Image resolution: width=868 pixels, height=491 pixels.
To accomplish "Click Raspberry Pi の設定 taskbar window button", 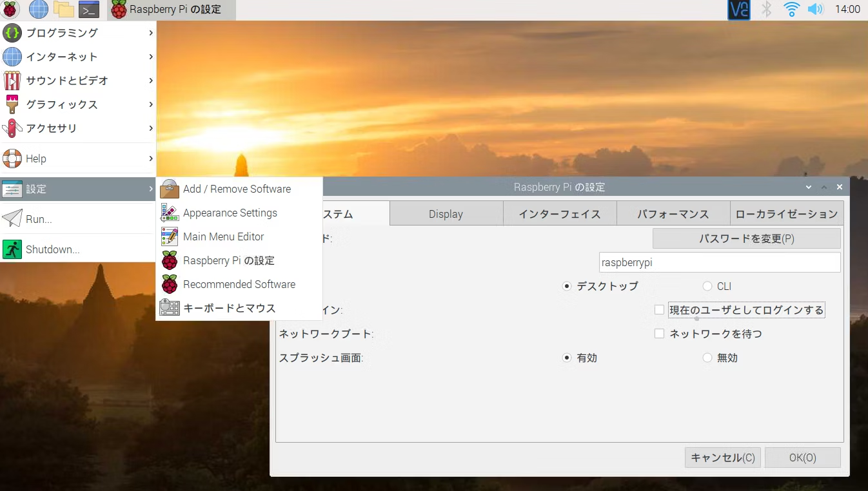I will pyautogui.click(x=172, y=9).
